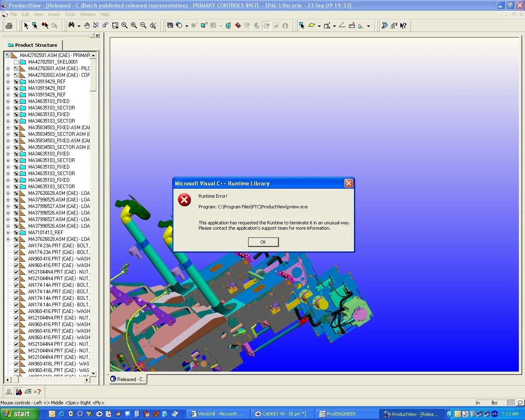Viewport: 525px width, 420px height.
Task: Toggle checkbox for first AN174-14A.PRT BOLT row
Action: point(16,285)
